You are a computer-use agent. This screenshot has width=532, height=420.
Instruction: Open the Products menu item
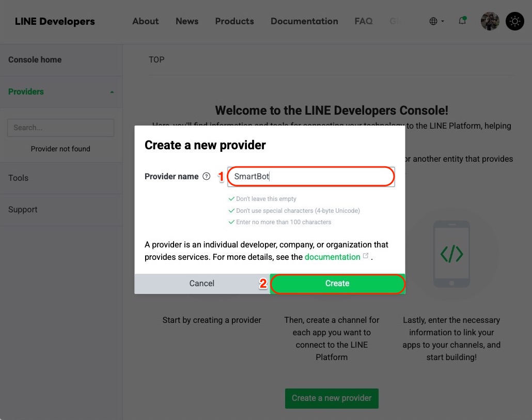click(x=234, y=21)
